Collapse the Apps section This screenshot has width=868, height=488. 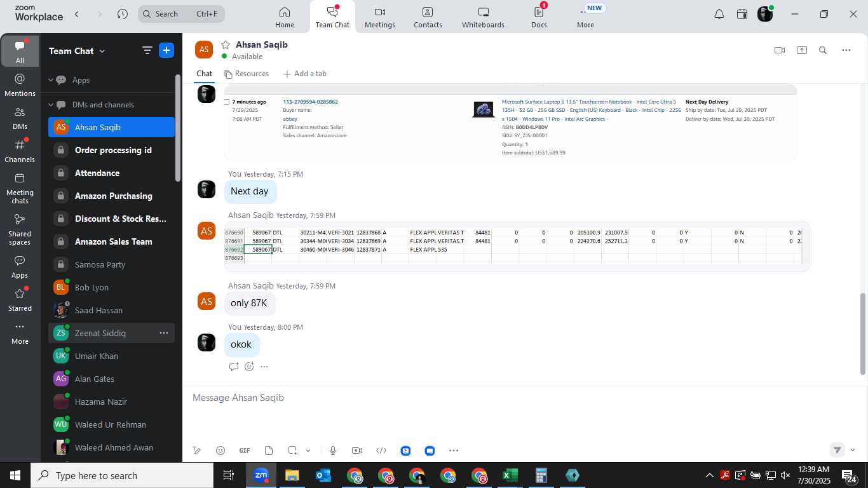pyautogui.click(x=51, y=80)
